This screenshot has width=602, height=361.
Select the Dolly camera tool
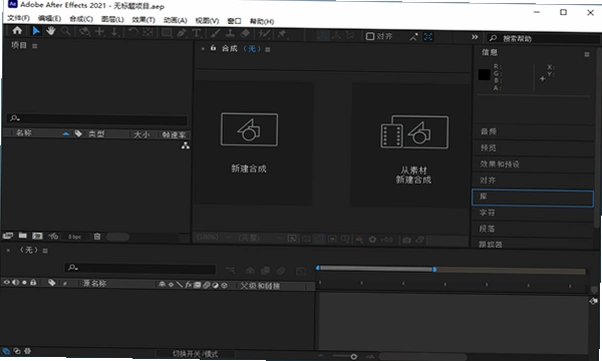coord(114,32)
